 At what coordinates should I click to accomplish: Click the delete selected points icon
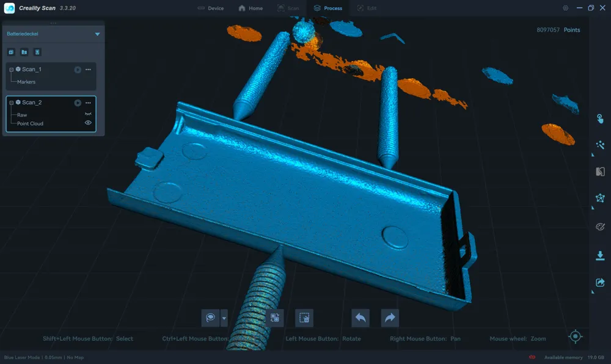pos(304,318)
